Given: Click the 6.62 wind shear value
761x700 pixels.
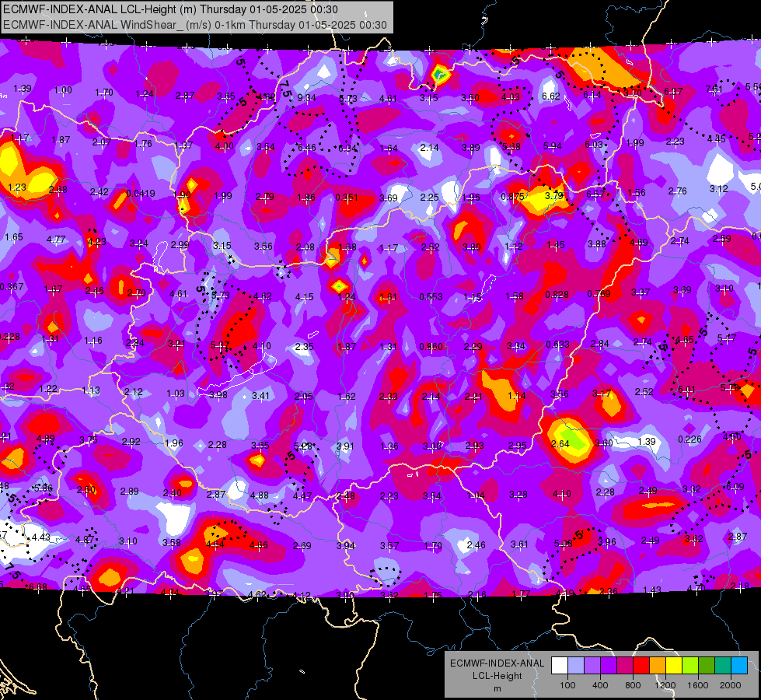Looking at the screenshot, I should 551,96.
